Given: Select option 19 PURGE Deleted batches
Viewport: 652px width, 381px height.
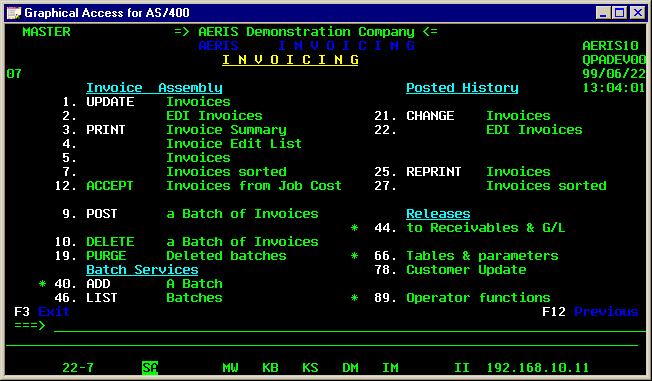Looking at the screenshot, I should [170, 256].
